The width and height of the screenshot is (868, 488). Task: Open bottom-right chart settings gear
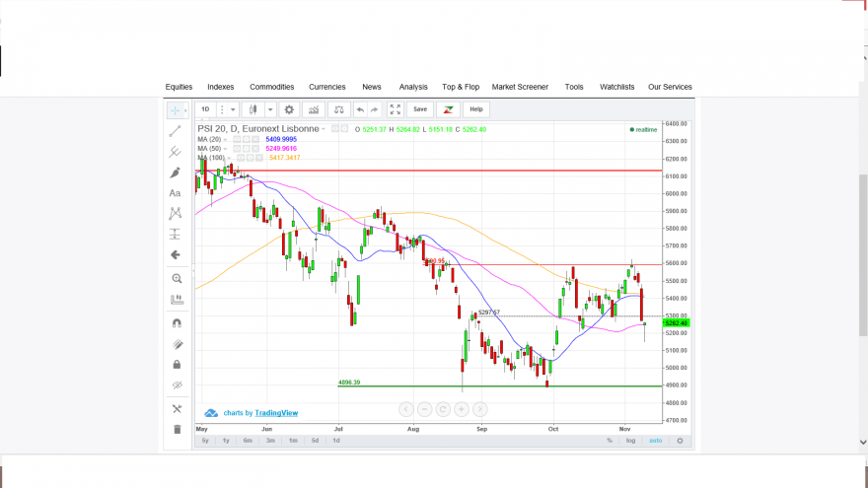[x=680, y=441]
